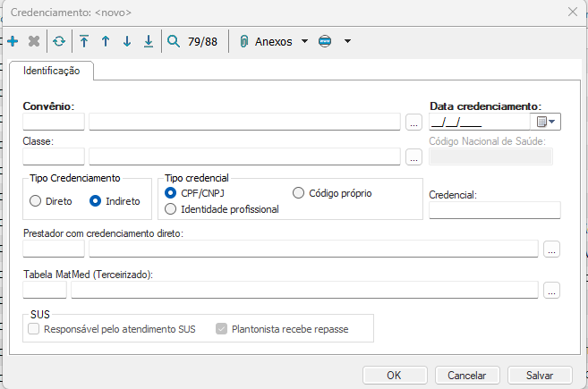Check Responsável pelo atendimento SUS

click(34, 329)
